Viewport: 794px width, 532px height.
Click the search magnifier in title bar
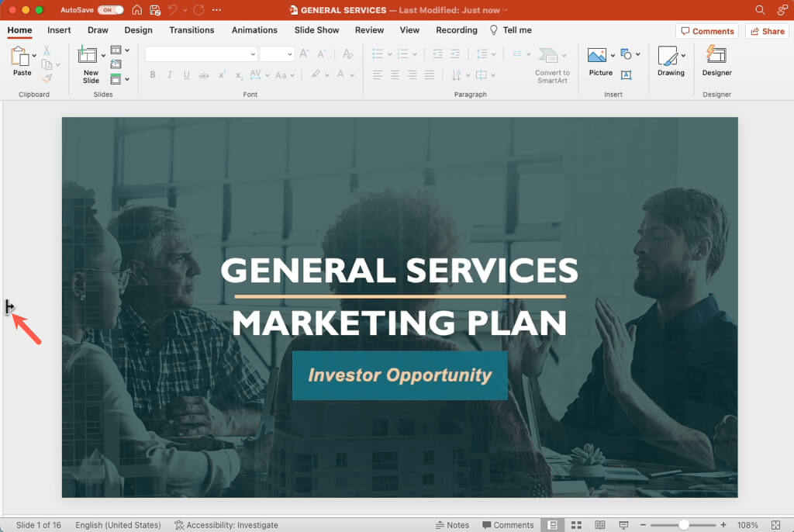[x=760, y=9]
